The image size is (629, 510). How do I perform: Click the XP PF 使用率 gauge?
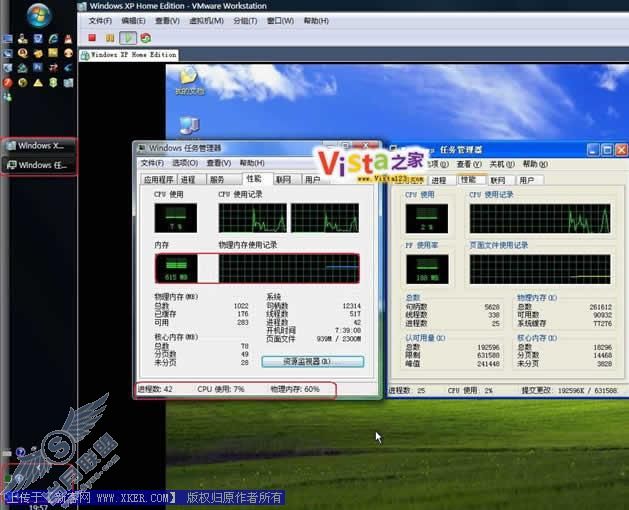[x=427, y=269]
